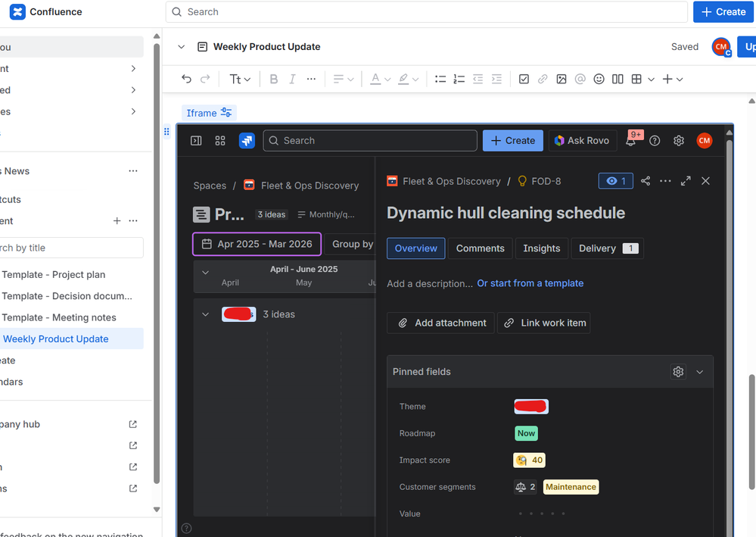Open the Apr 2025 - Mar 2026 date picker
Viewport: 756px width, 537px height.
(257, 243)
